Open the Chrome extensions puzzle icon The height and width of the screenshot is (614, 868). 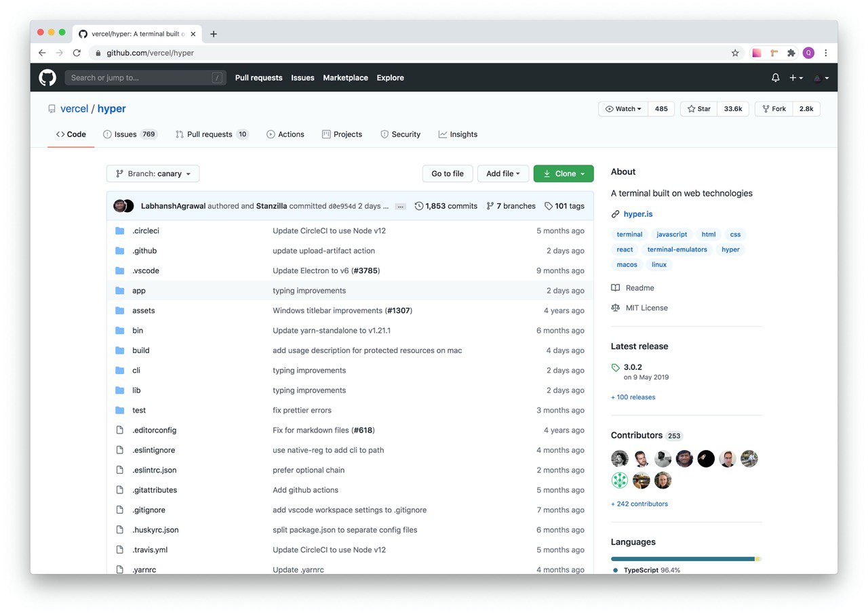(x=791, y=53)
